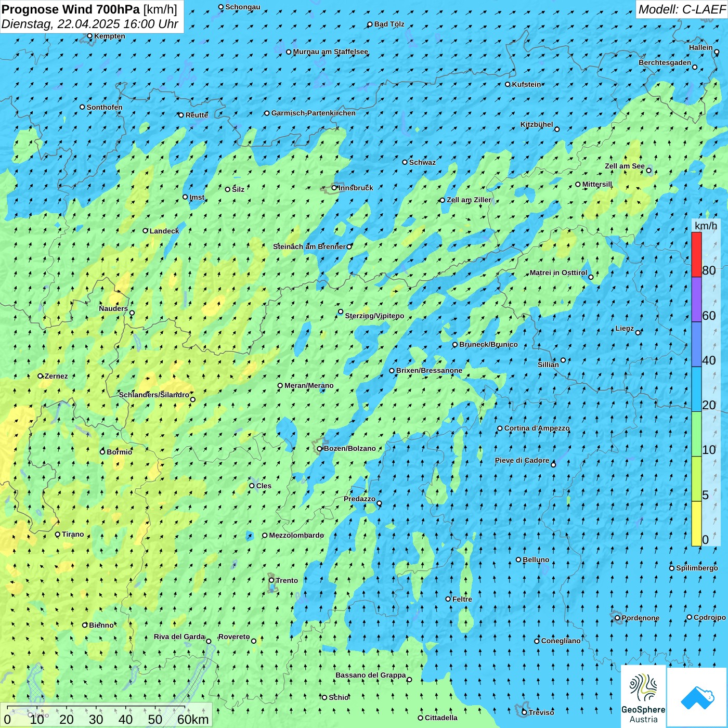Image resolution: width=728 pixels, height=728 pixels.
Task: Click the purple 60 km/h legend color
Action: coord(696,300)
